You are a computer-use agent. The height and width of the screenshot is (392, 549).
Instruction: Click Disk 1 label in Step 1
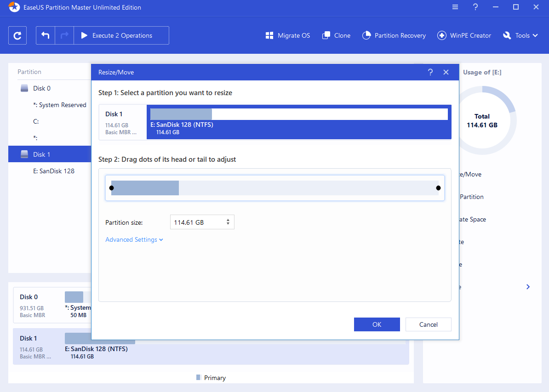coord(114,114)
